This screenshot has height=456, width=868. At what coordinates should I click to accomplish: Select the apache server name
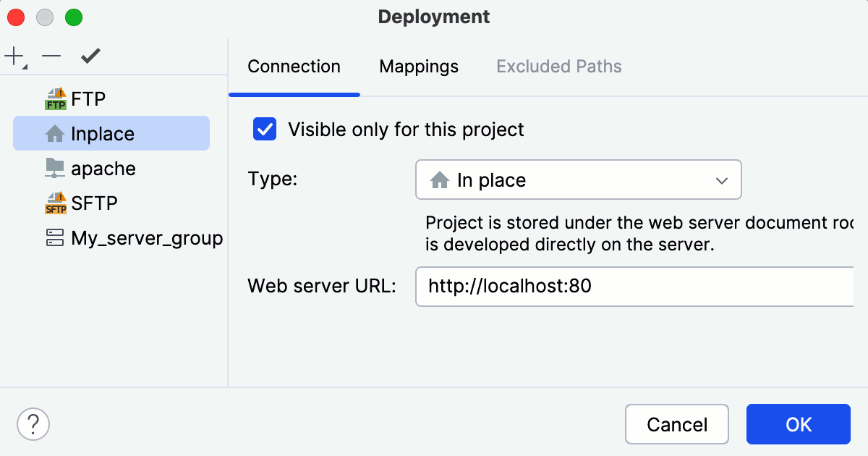click(103, 169)
